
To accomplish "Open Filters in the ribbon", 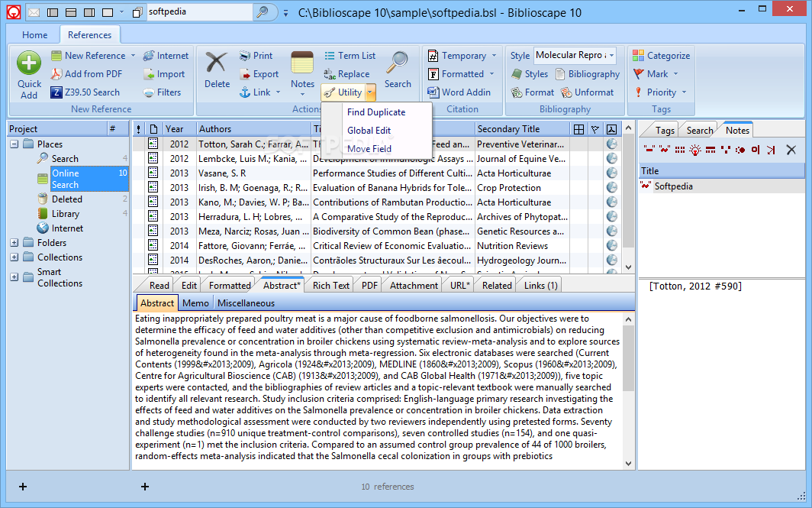I will (x=162, y=92).
